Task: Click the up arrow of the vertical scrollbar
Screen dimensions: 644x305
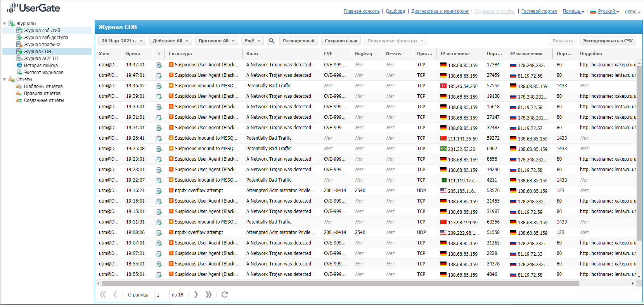Action: click(639, 63)
